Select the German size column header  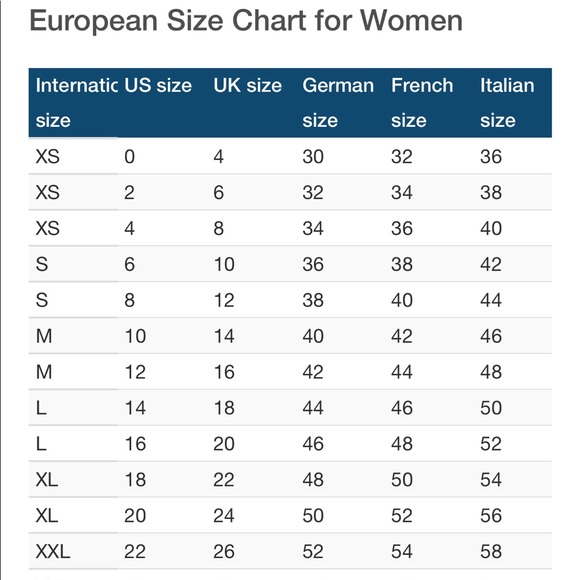click(338, 102)
